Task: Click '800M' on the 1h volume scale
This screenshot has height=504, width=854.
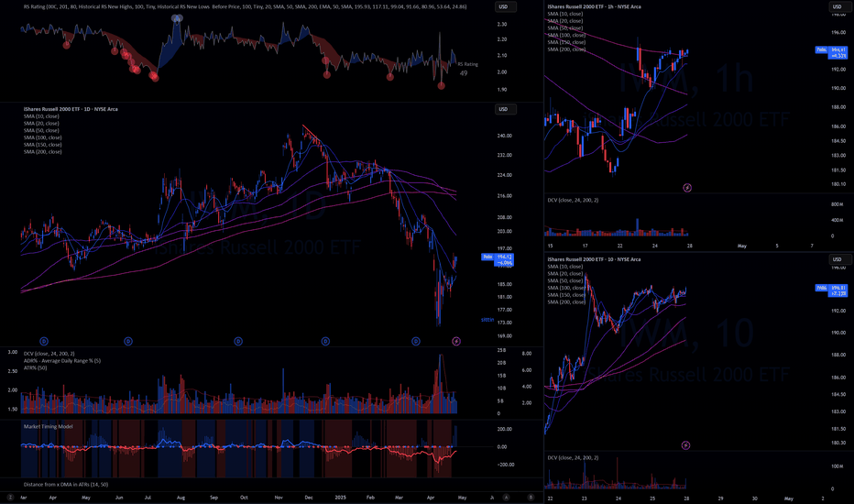Action: (838, 204)
